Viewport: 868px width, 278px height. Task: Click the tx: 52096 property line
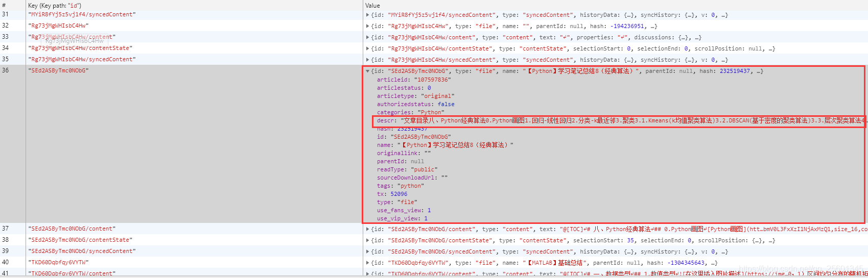[392, 194]
